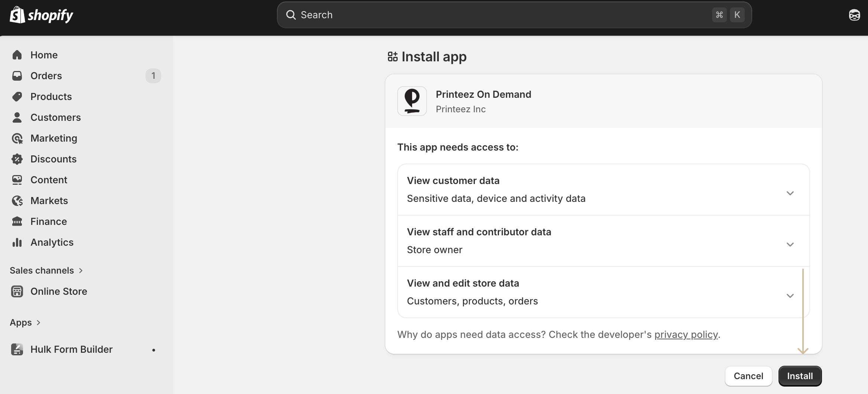Click the "Printeez Inc" developer name
Screen dimensions: 868x394
point(461,109)
